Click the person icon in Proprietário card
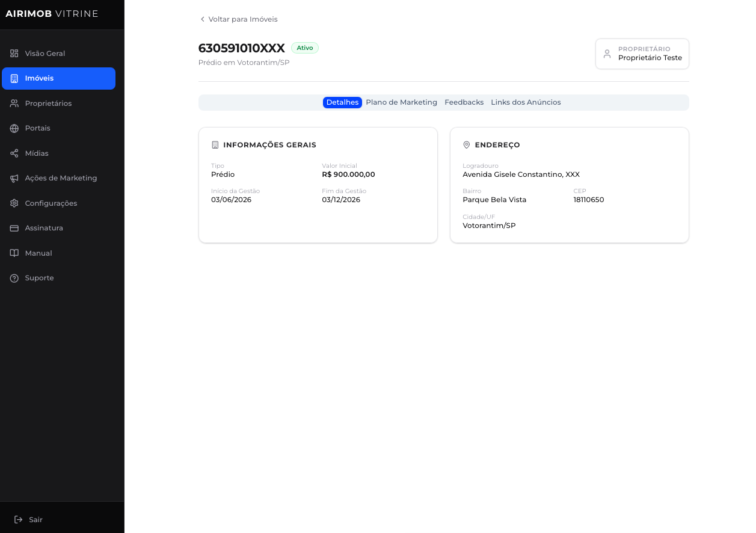 tap(607, 54)
